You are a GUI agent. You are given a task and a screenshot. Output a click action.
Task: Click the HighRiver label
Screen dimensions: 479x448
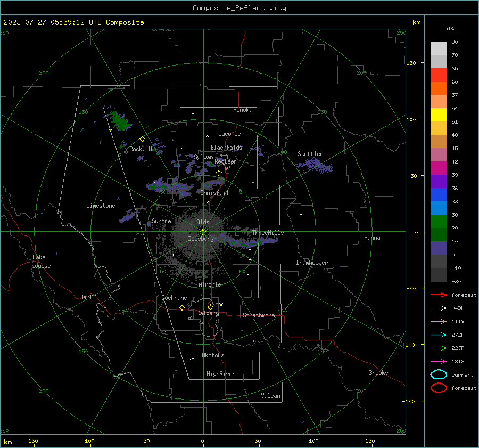221,374
